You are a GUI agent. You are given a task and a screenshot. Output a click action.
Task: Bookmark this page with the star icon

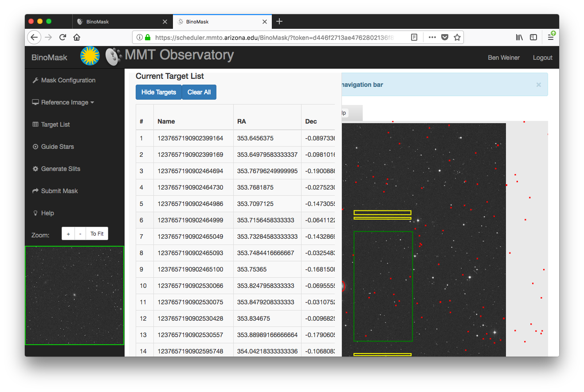coord(457,37)
